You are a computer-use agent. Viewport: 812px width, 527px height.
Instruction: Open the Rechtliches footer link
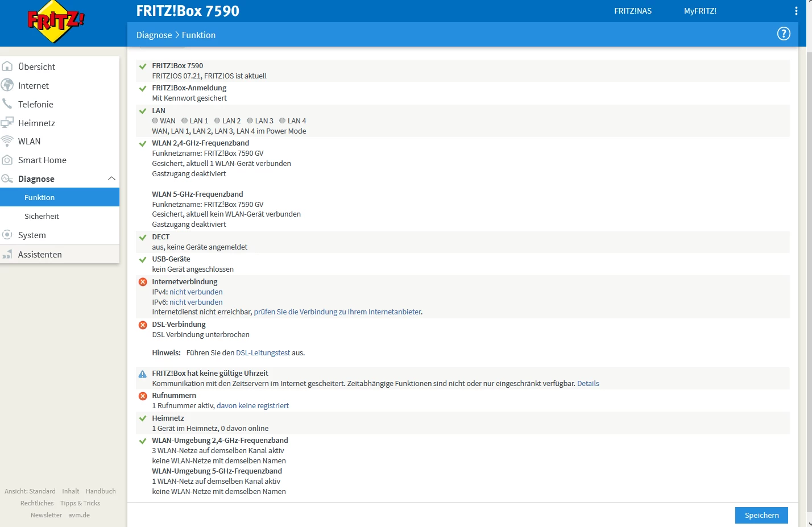click(37, 503)
